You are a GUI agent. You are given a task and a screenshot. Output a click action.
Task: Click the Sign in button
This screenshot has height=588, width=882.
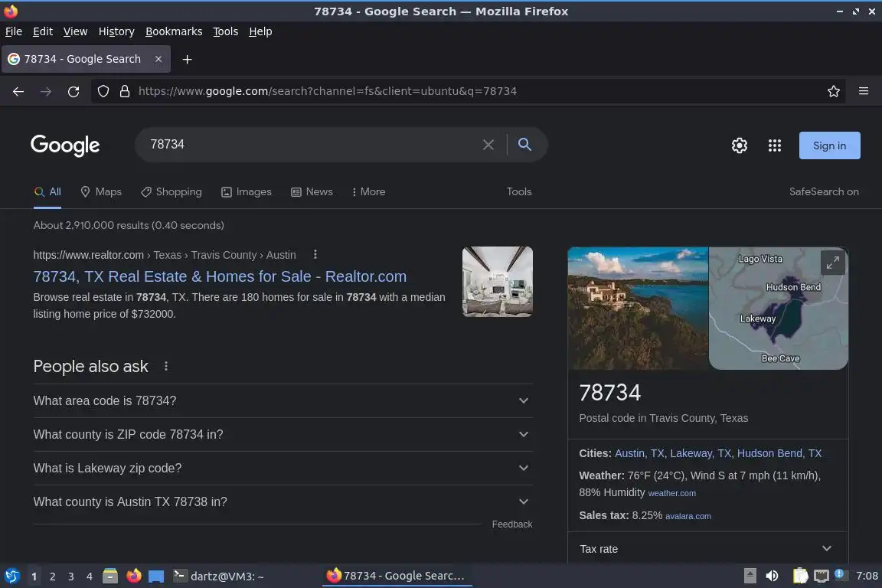pyautogui.click(x=829, y=145)
